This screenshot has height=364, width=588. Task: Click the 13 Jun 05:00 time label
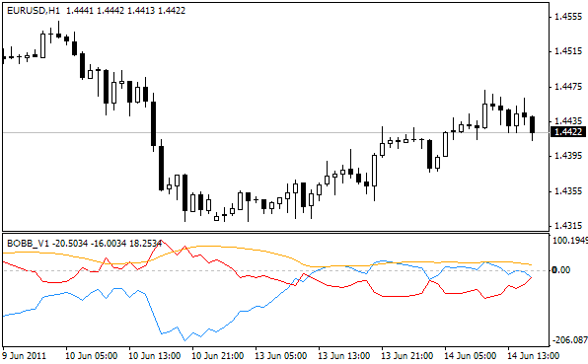281,355
